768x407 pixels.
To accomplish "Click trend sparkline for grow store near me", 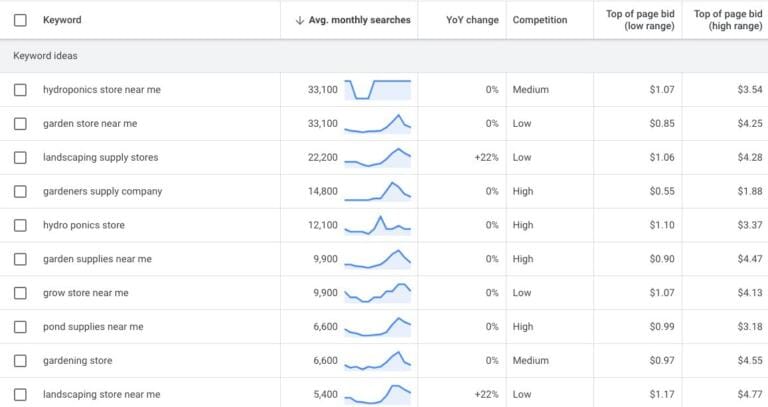I will pos(377,294).
